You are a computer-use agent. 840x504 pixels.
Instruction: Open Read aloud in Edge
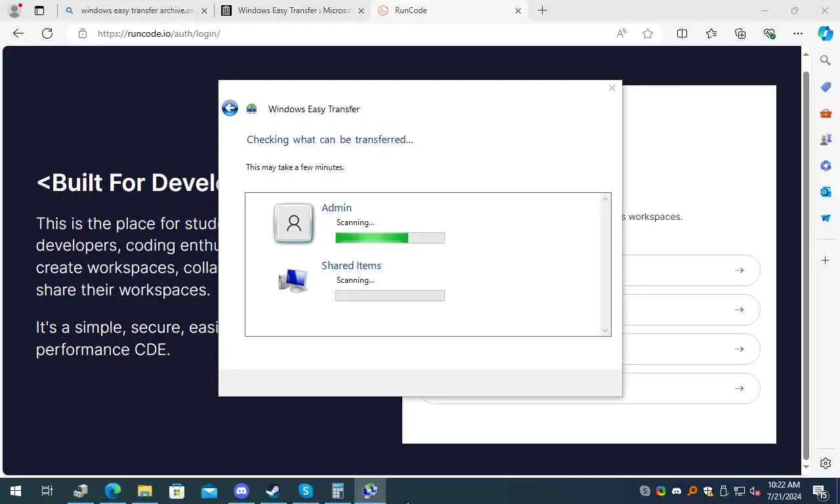[621, 33]
